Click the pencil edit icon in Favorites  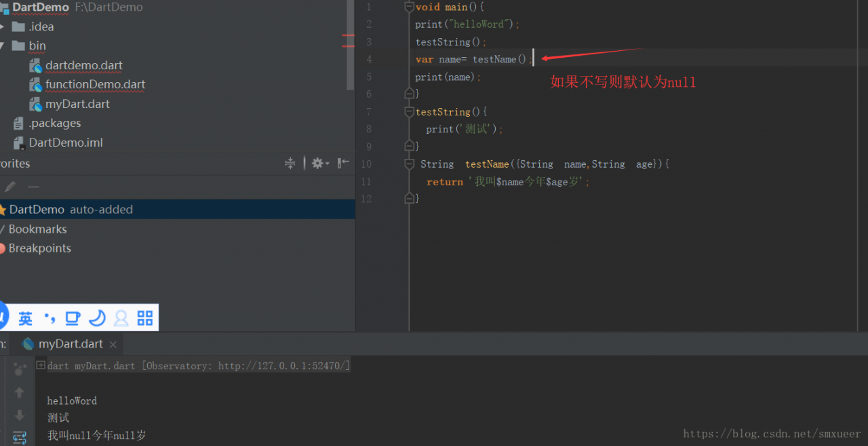click(10, 187)
